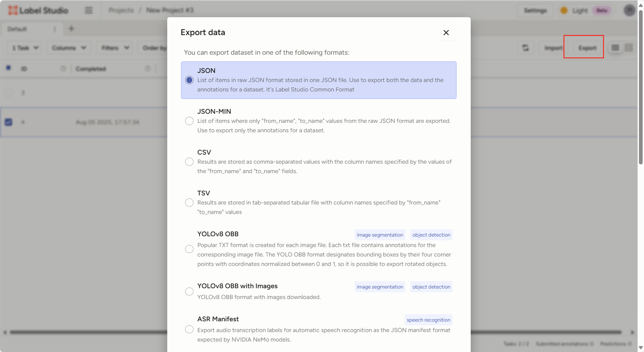Click the JSON format title text
The image size is (644, 352).
click(206, 71)
